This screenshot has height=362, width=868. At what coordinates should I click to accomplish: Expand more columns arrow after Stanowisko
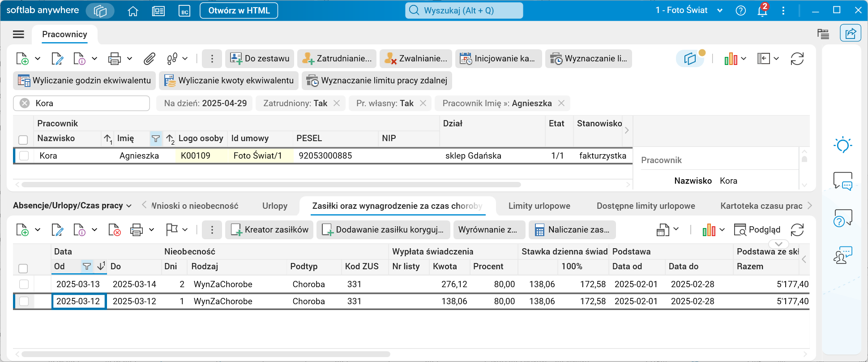pyautogui.click(x=627, y=130)
